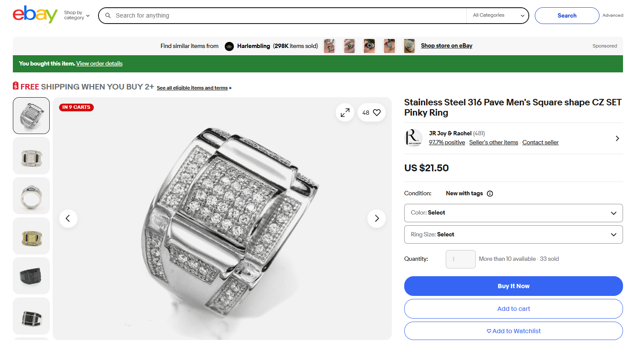Screen dimensions: 644x346
Task: Click condition info icon beside New with tags
Action: (x=490, y=194)
